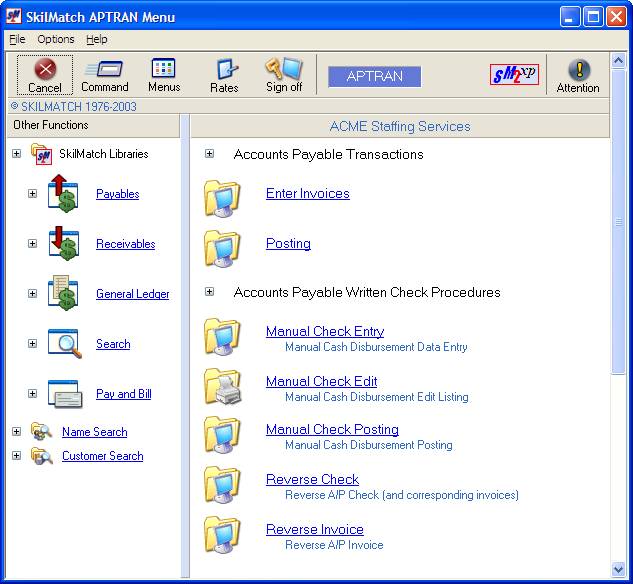
Task: Click the vertical scrollbar down arrow
Action: 618,569
